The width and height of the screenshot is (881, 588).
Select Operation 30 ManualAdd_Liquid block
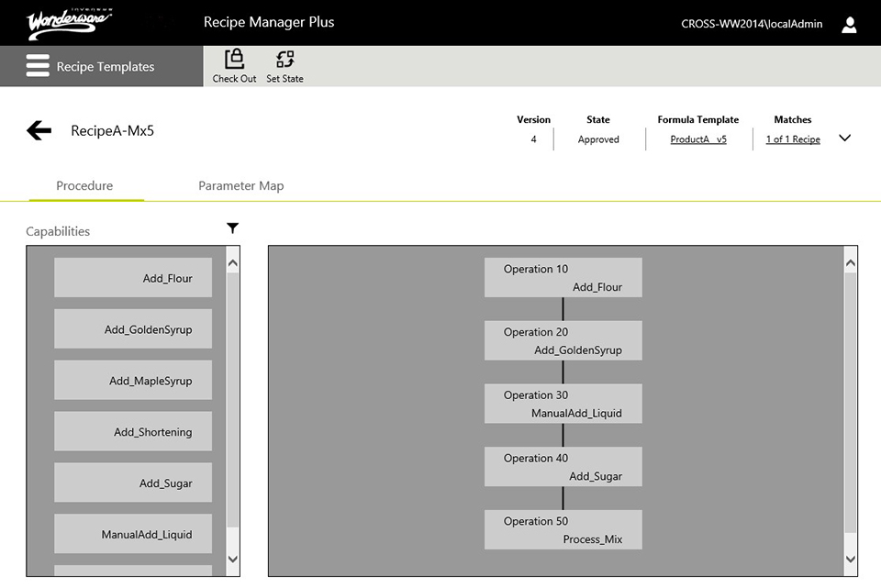pyautogui.click(x=563, y=404)
